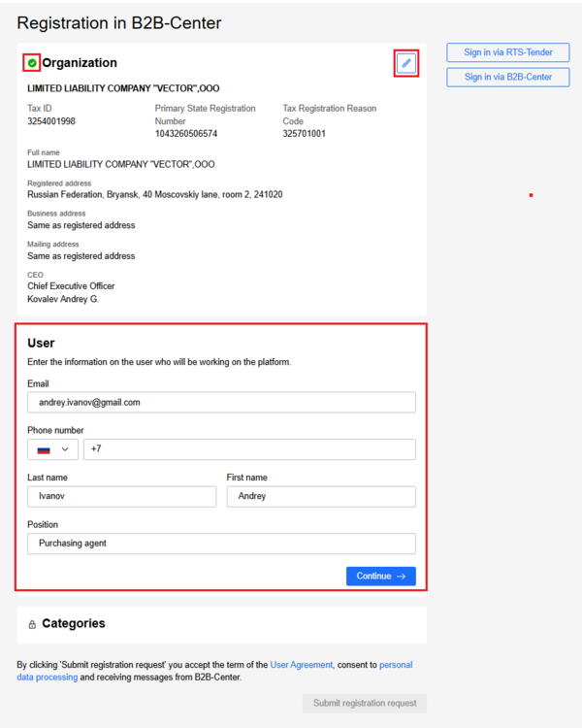Focus the Position field with Purchasing agent
582x728 pixels.
(x=221, y=544)
